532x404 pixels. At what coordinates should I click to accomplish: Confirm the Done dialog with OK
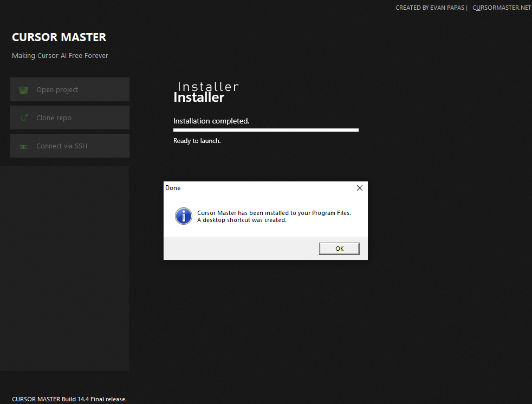tap(339, 249)
